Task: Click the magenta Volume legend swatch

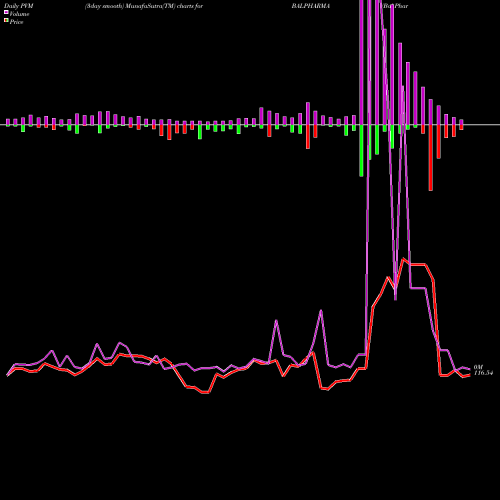Action: [x=6, y=12]
